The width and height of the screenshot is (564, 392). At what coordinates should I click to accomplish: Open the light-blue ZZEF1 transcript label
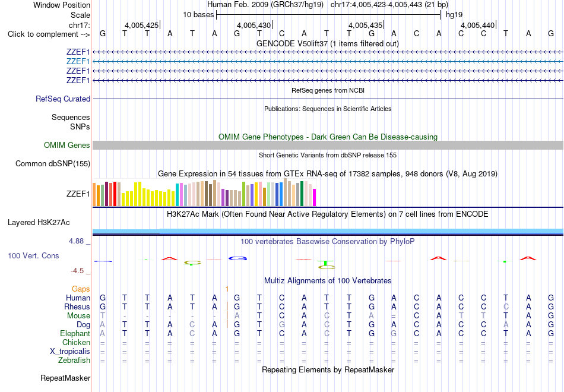[78, 61]
